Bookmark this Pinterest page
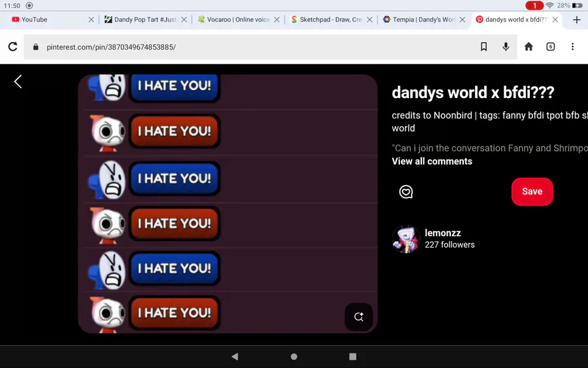This screenshot has height=368, width=588. pos(483,47)
